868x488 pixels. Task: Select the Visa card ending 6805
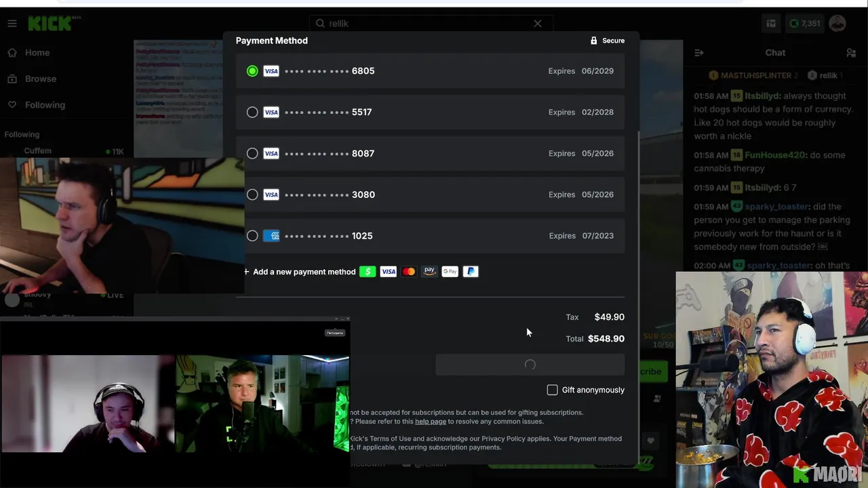(430, 71)
